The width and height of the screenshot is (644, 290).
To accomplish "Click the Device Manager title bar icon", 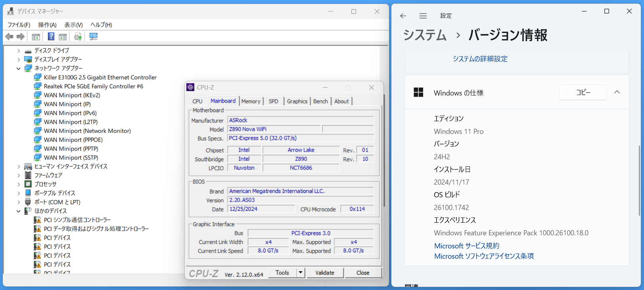I will pyautogui.click(x=10, y=11).
